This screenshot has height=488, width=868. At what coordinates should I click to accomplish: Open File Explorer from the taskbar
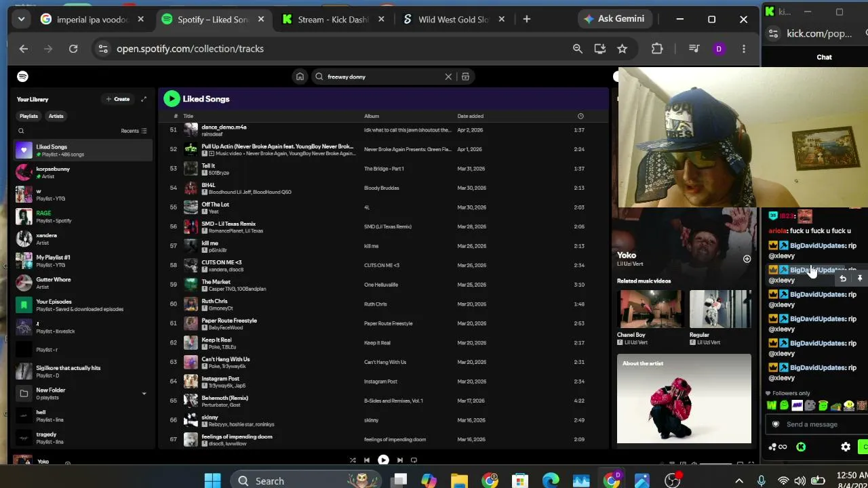(x=459, y=481)
